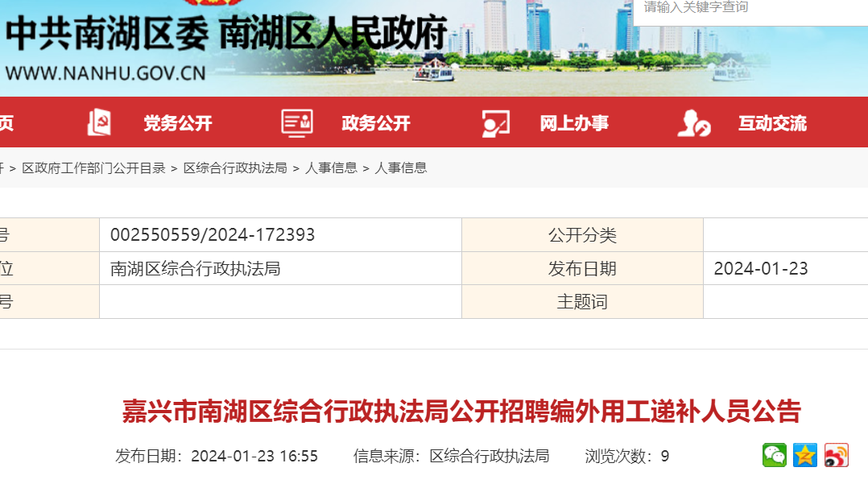Screen dimensions: 868x484
Task: Open the 互动交流 menu label
Action: coord(772,123)
